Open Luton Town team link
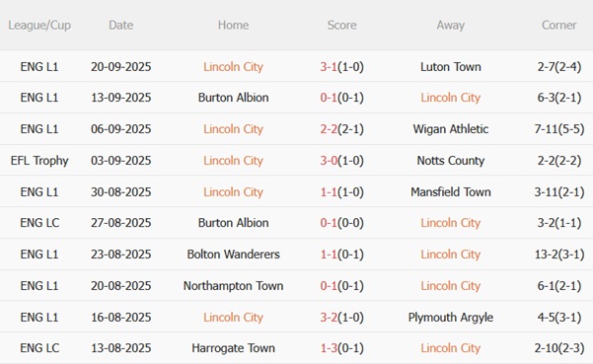593x364 pixels. (x=451, y=67)
